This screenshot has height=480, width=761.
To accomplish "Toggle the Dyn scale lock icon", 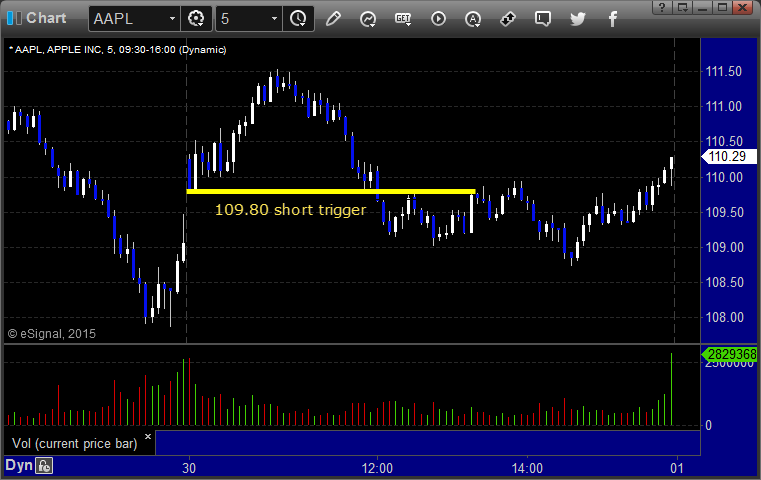I will click(44, 466).
